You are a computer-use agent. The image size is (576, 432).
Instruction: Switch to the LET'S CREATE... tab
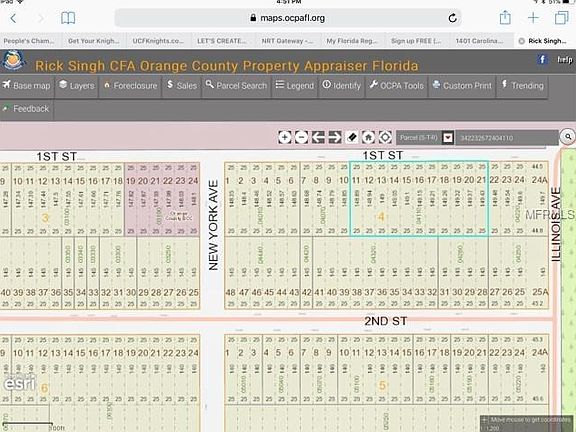[x=223, y=41]
